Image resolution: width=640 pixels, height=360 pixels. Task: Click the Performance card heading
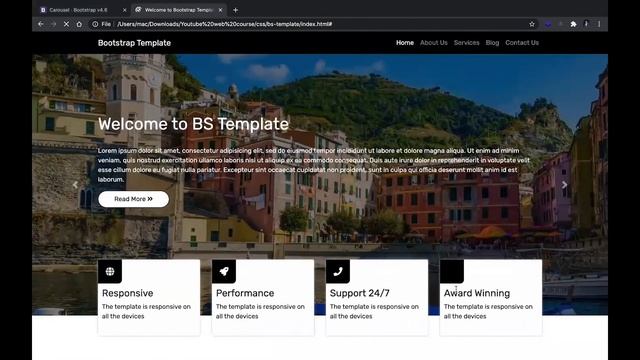[x=245, y=293]
